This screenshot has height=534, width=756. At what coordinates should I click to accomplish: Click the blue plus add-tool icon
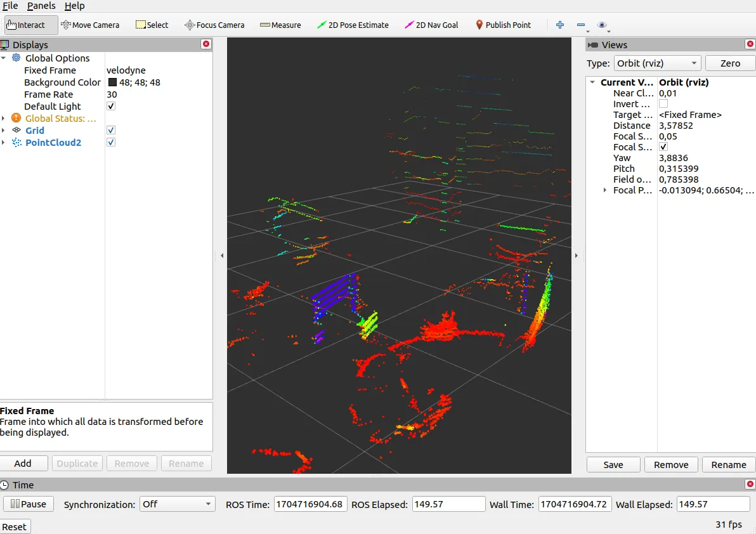560,25
